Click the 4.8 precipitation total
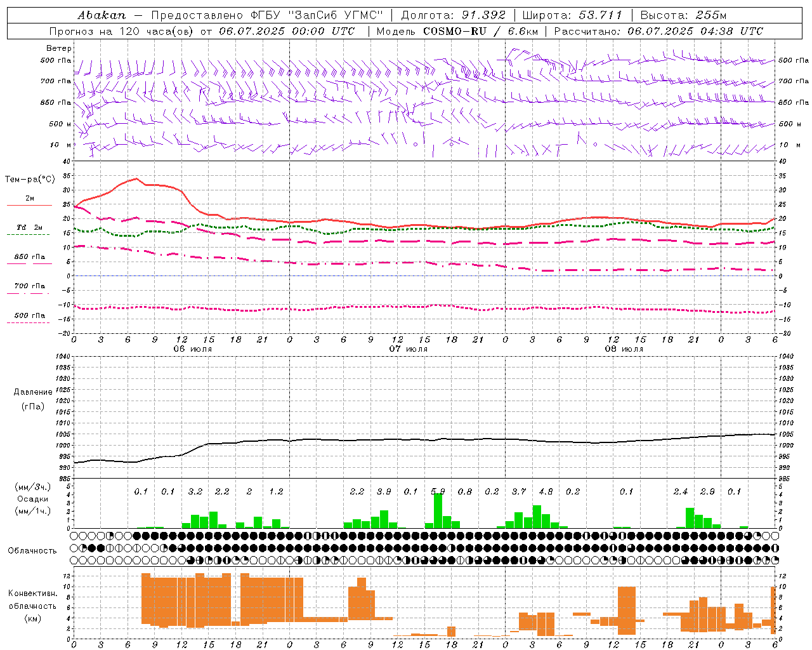 [x=546, y=491]
